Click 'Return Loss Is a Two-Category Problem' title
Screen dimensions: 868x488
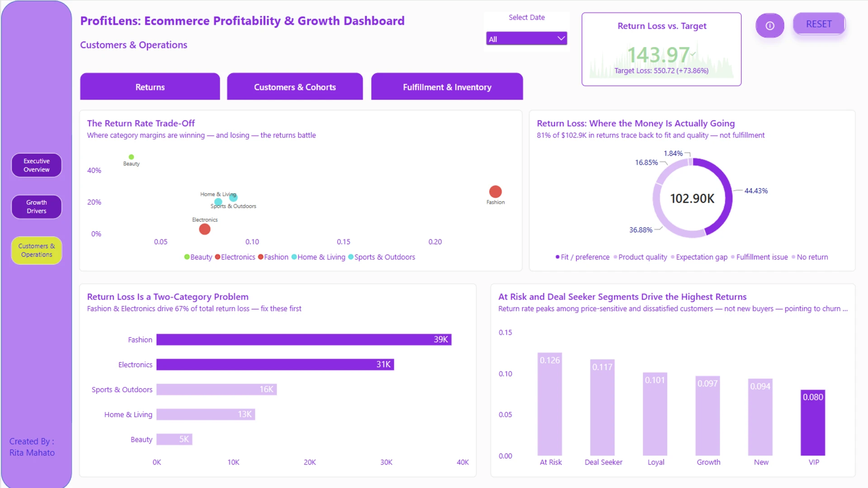click(x=168, y=297)
